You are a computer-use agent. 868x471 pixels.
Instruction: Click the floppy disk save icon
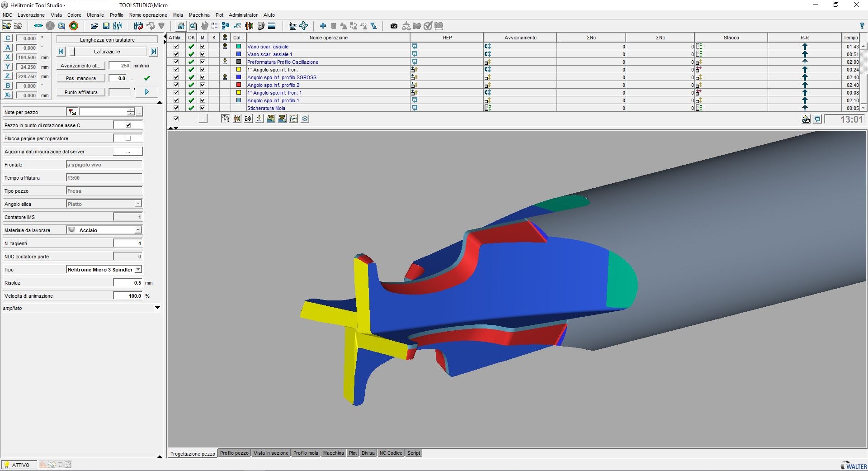pos(106,26)
